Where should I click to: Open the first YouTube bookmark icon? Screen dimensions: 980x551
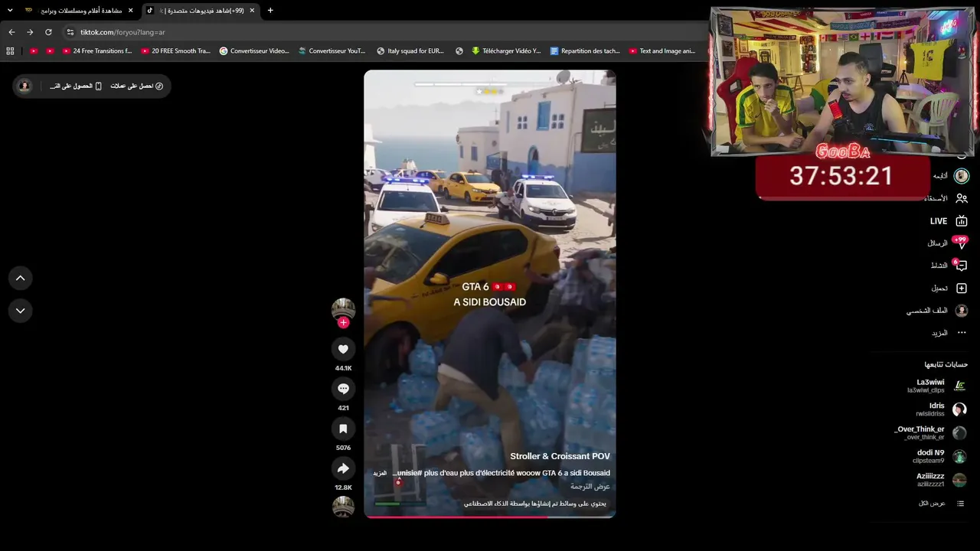click(x=34, y=51)
